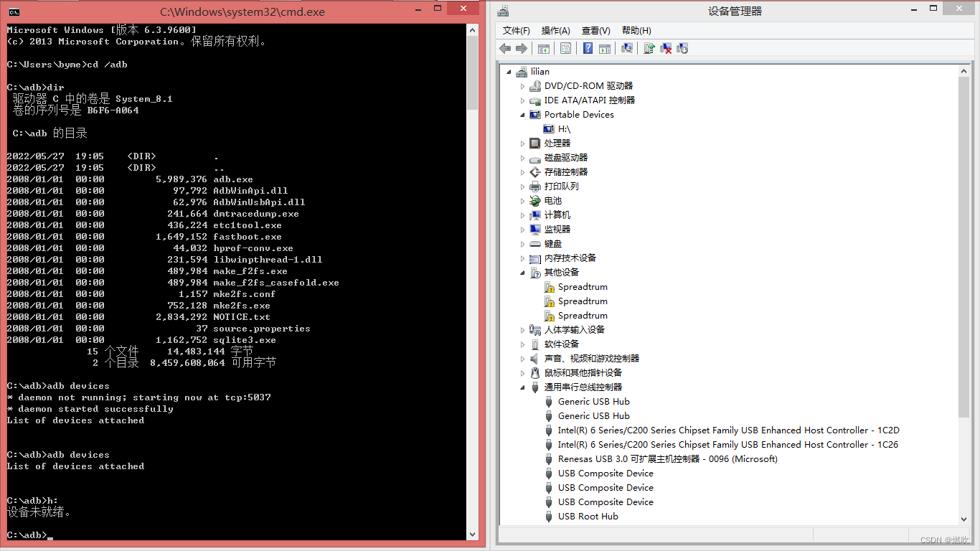Open the Device Manager title bar icon
The image size is (980, 551).
[503, 11]
